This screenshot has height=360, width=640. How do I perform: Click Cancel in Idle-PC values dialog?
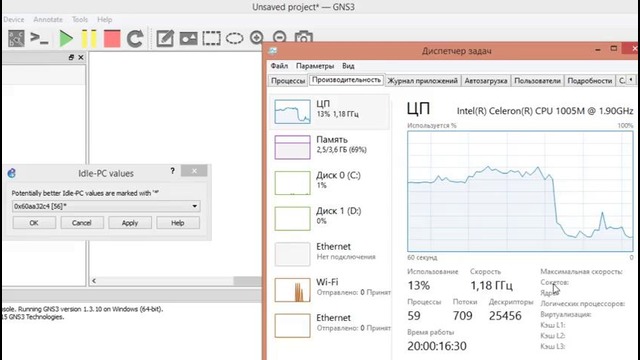[x=82, y=223]
